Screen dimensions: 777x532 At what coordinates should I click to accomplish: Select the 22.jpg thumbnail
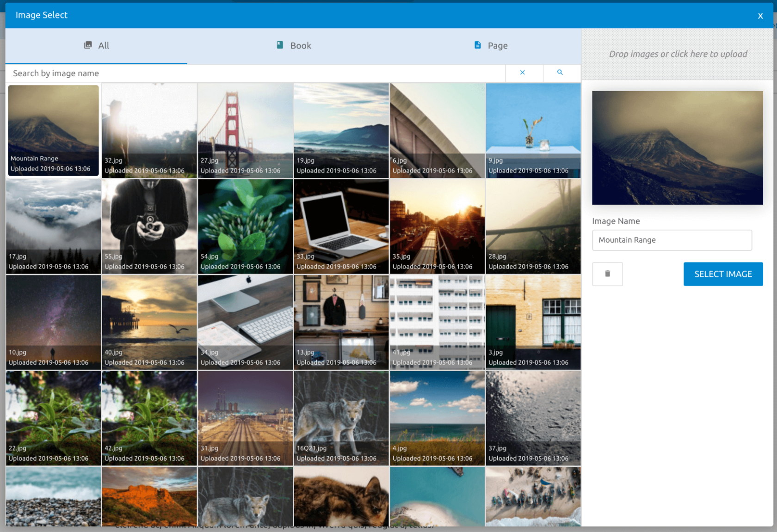pos(53,418)
